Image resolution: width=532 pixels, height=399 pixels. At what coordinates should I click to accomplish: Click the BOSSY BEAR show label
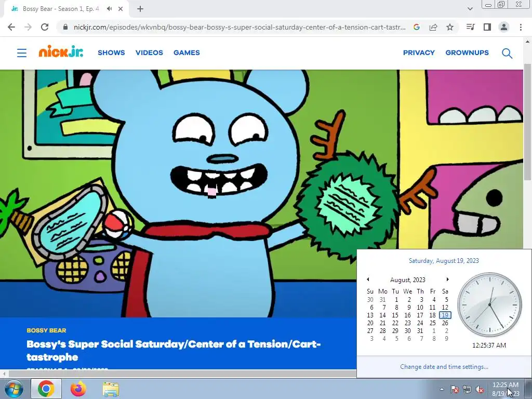pyautogui.click(x=46, y=330)
